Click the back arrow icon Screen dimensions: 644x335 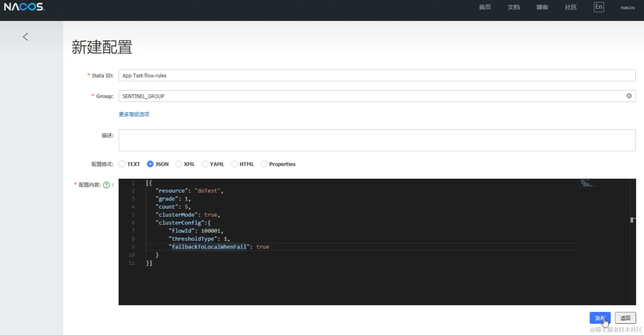pyautogui.click(x=25, y=37)
